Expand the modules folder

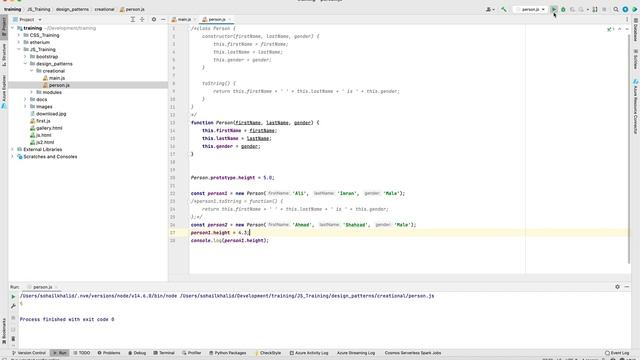point(32,92)
